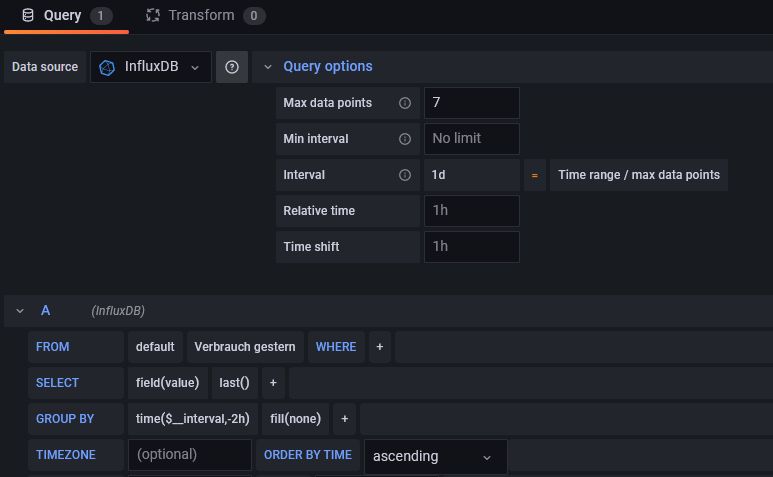Click the Max data points info icon
The image size is (773, 477).
pyautogui.click(x=405, y=103)
